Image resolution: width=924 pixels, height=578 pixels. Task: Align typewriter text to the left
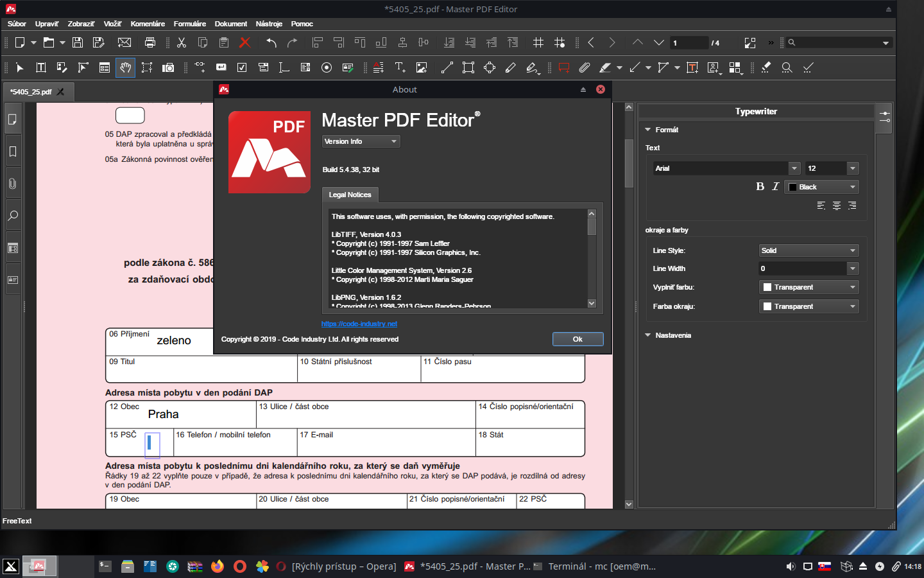pos(821,206)
